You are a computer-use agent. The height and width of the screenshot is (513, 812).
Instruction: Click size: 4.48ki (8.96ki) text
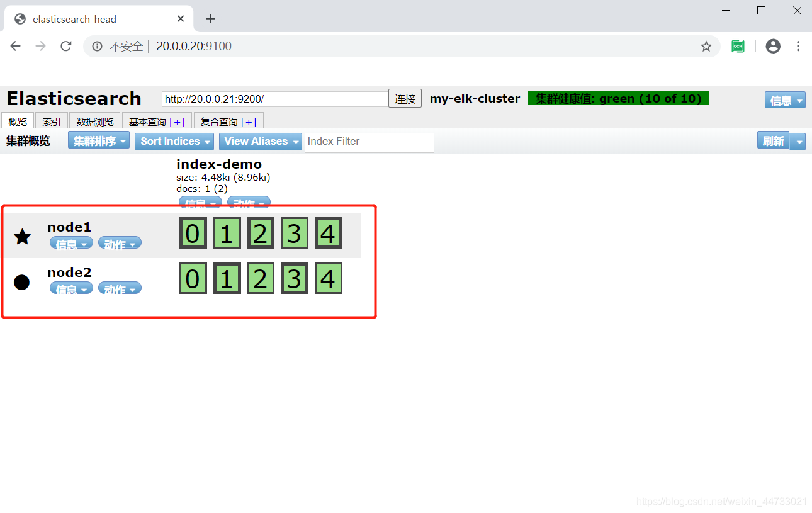point(223,178)
